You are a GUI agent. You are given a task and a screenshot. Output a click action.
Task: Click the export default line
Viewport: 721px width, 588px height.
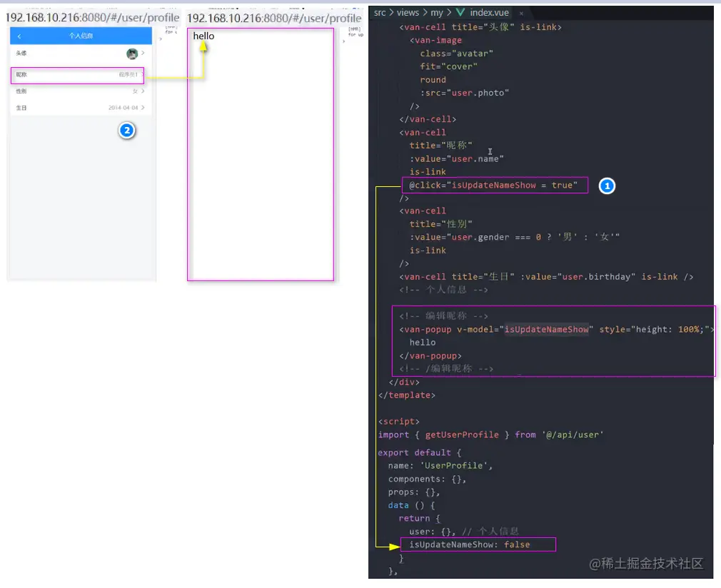419,452
